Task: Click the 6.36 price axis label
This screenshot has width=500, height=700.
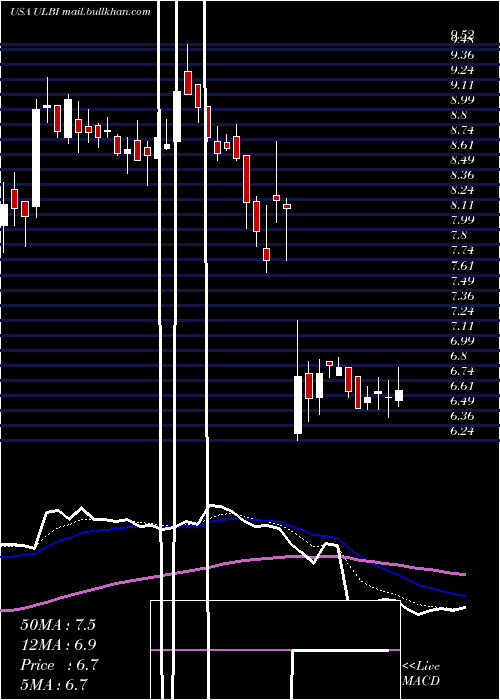Action: (x=462, y=416)
